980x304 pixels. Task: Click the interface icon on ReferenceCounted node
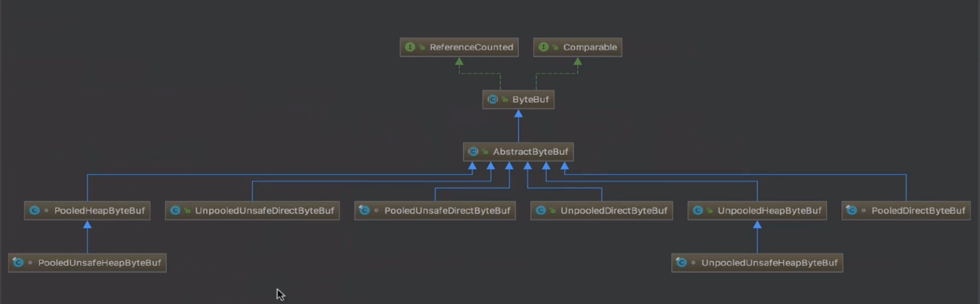tap(410, 47)
